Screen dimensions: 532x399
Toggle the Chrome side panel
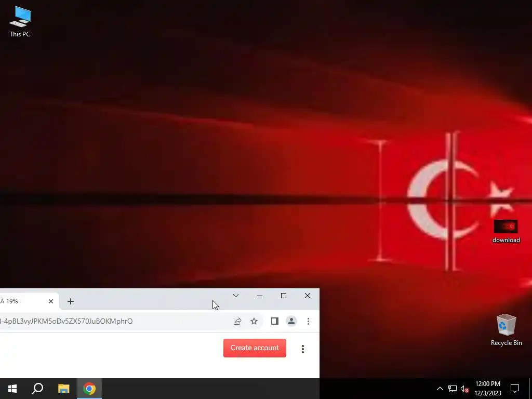275,321
